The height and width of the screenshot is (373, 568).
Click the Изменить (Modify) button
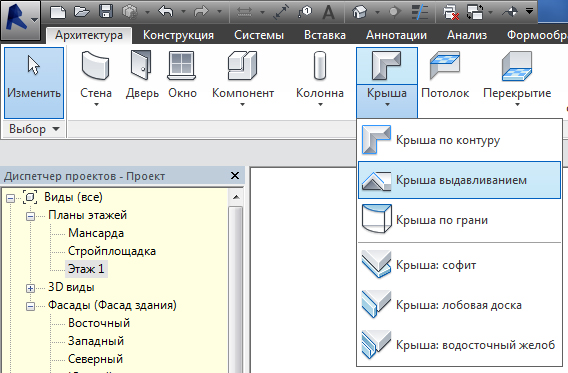click(x=34, y=83)
